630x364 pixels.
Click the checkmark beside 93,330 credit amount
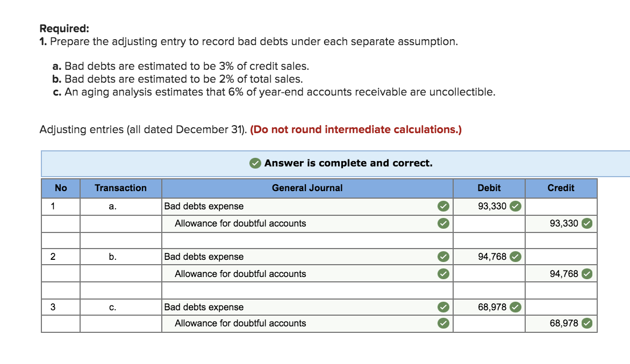click(586, 223)
